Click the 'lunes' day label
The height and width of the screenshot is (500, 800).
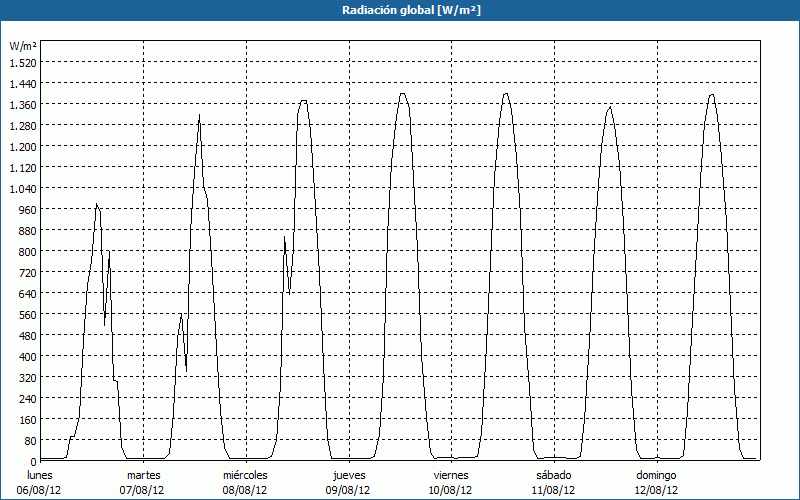coord(40,475)
